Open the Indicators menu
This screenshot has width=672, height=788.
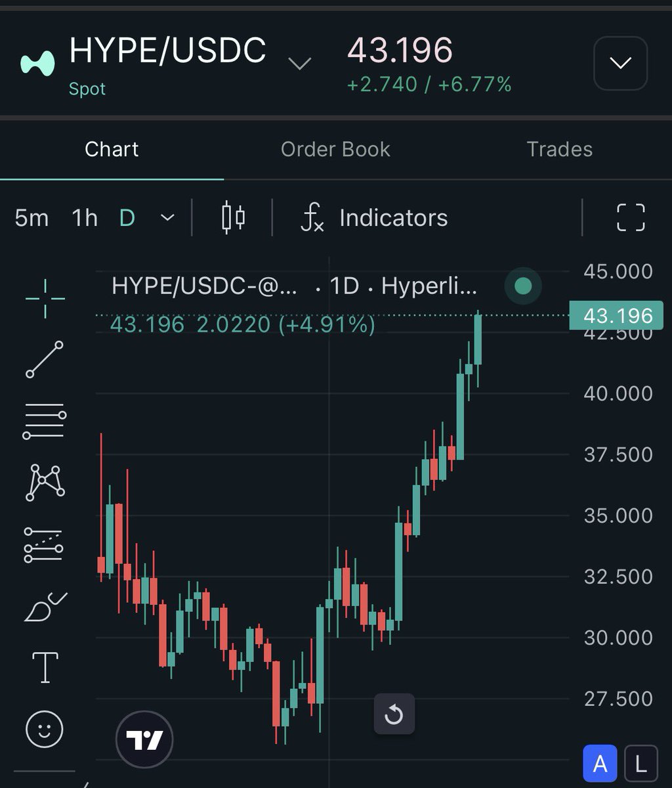(374, 217)
